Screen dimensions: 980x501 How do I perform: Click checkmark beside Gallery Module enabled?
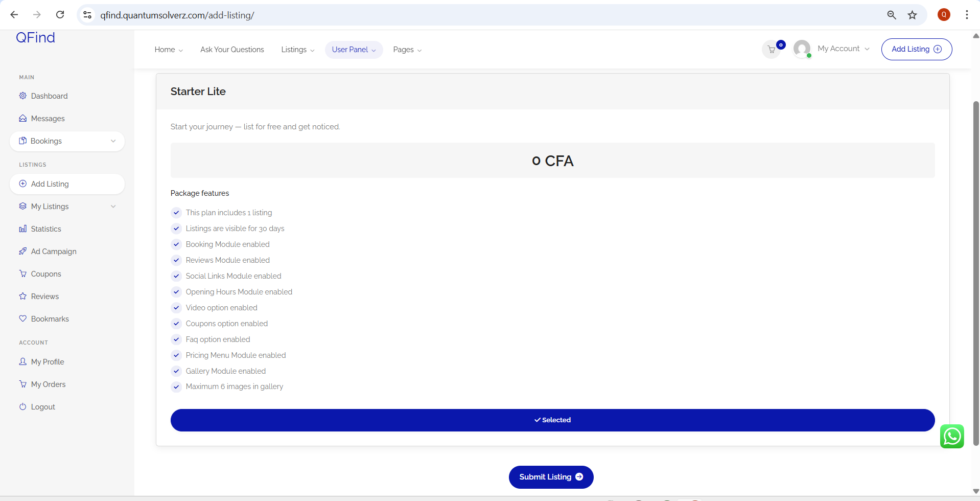click(x=176, y=371)
